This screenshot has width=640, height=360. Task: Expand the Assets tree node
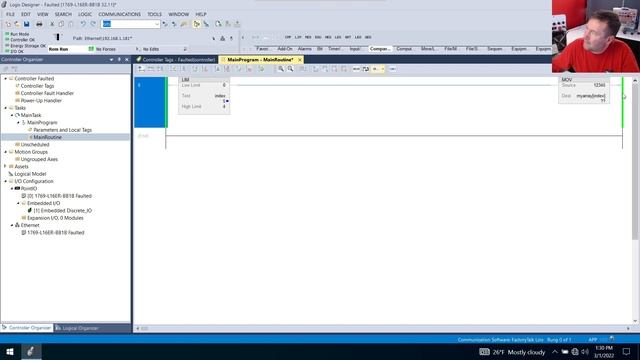pos(6,167)
